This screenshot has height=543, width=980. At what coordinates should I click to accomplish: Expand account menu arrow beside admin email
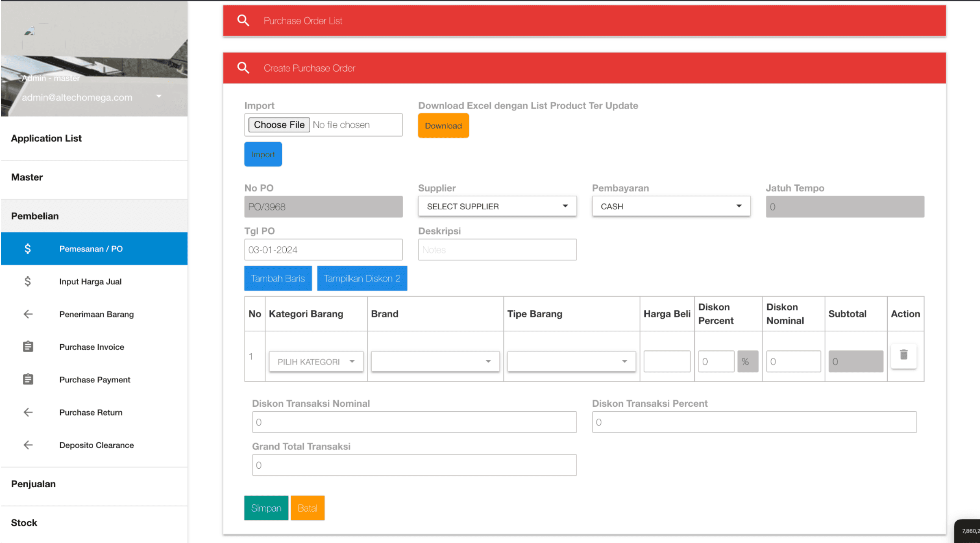pos(159,96)
